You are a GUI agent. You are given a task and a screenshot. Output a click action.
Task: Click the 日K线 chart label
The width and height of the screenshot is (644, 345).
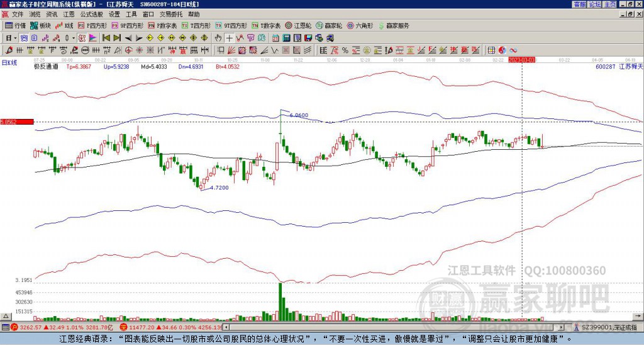click(x=9, y=62)
